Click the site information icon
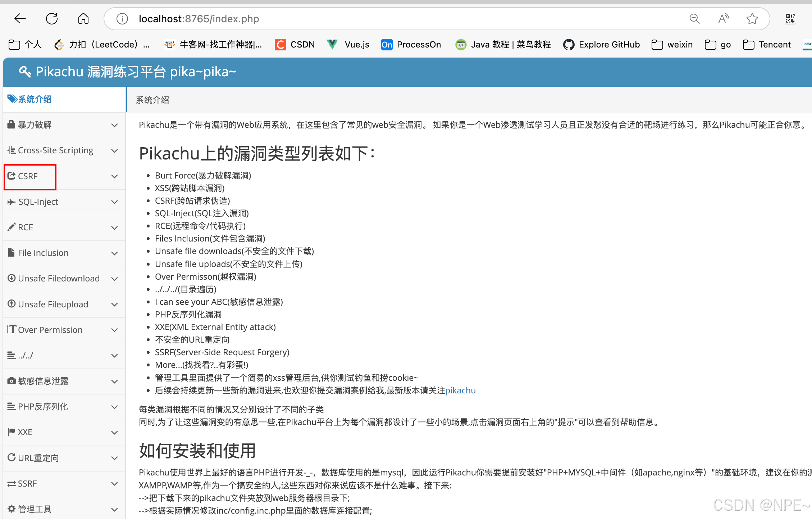 pos(122,19)
